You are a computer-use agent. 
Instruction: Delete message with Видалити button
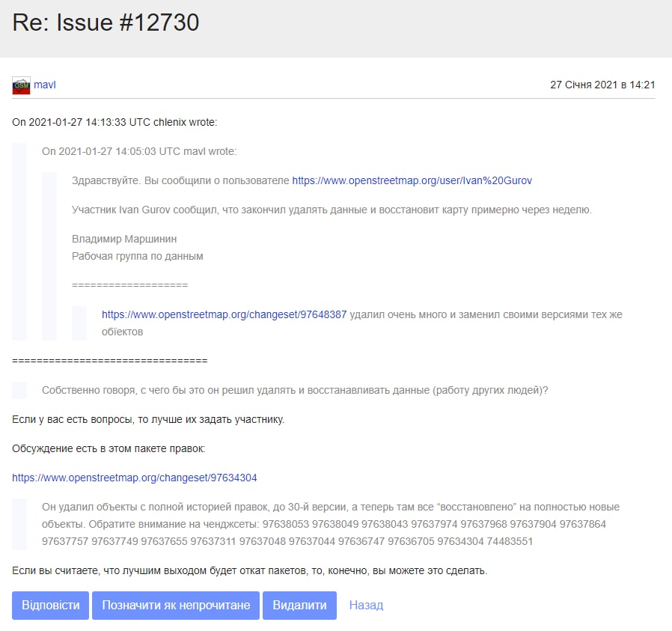tap(299, 606)
